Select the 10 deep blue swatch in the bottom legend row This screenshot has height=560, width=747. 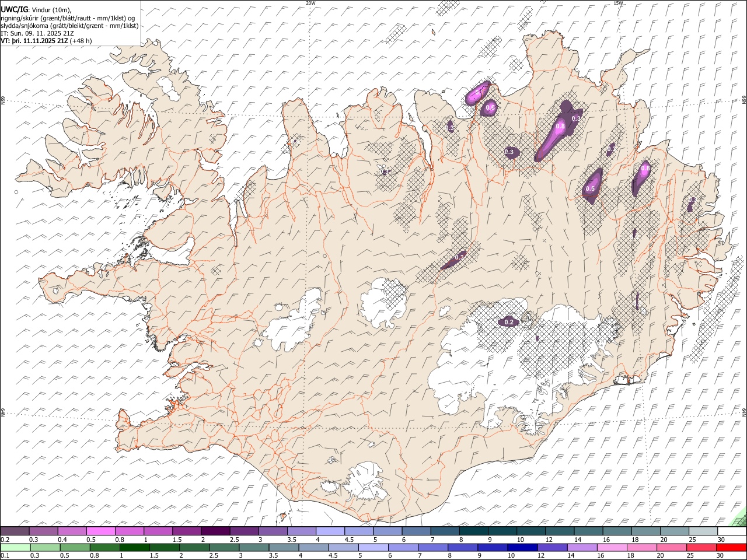(x=522, y=548)
